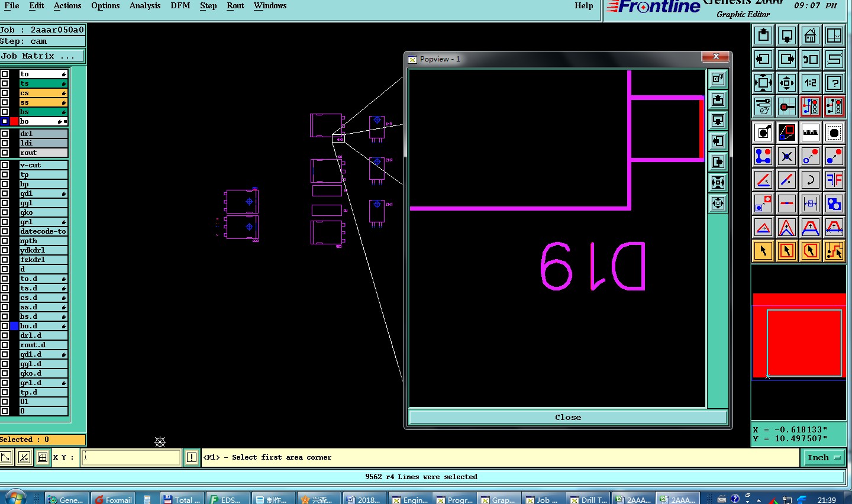Click the previous view (undo zoom) icon
Screen dimensions: 852x504
[x=811, y=59]
